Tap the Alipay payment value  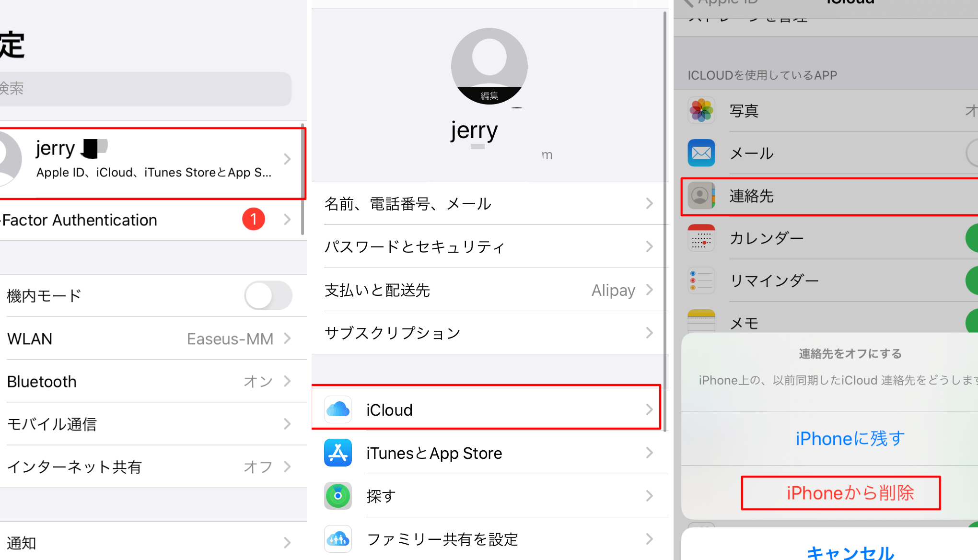(613, 290)
